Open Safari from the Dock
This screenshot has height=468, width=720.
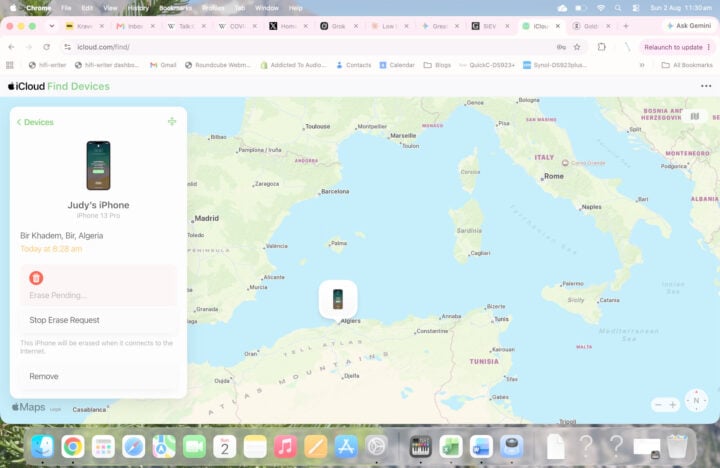point(134,446)
